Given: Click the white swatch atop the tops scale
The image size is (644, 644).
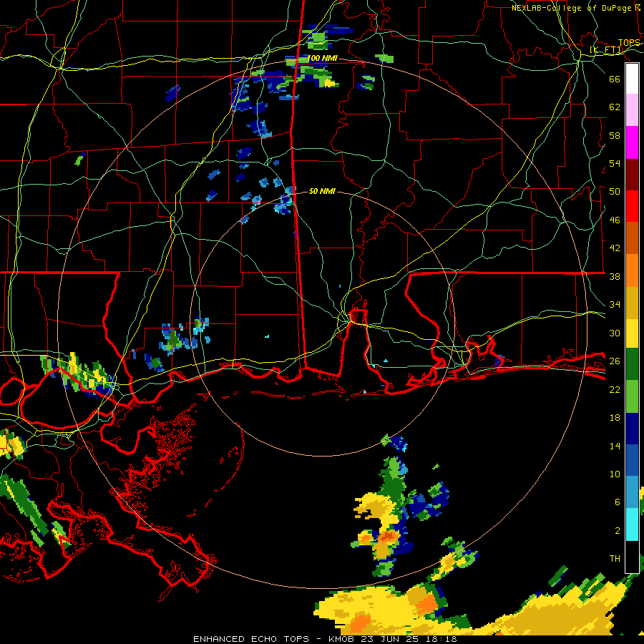Looking at the screenshot, I should click(632, 79).
